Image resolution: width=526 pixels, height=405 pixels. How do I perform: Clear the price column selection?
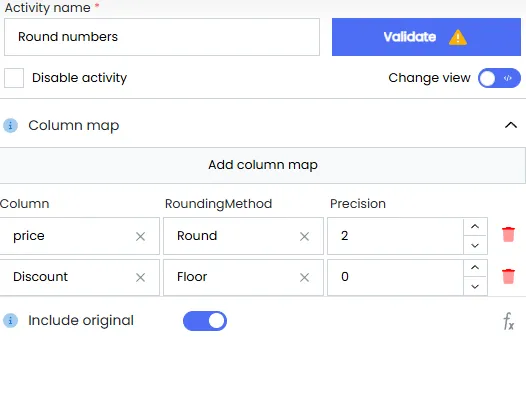pyautogui.click(x=140, y=236)
